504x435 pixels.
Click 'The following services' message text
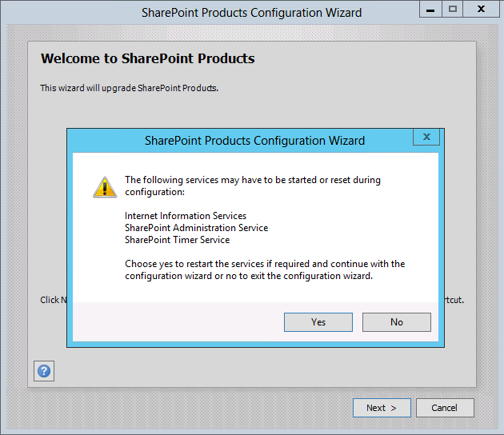(x=252, y=186)
